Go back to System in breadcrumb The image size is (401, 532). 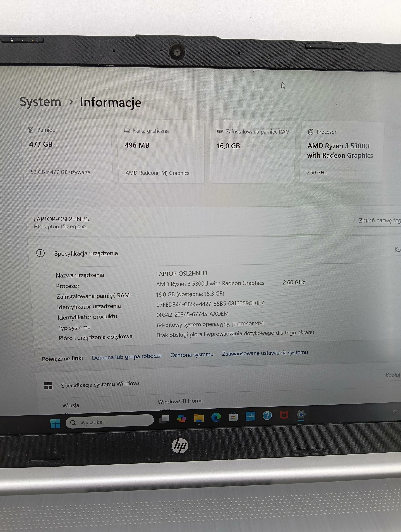coord(40,102)
